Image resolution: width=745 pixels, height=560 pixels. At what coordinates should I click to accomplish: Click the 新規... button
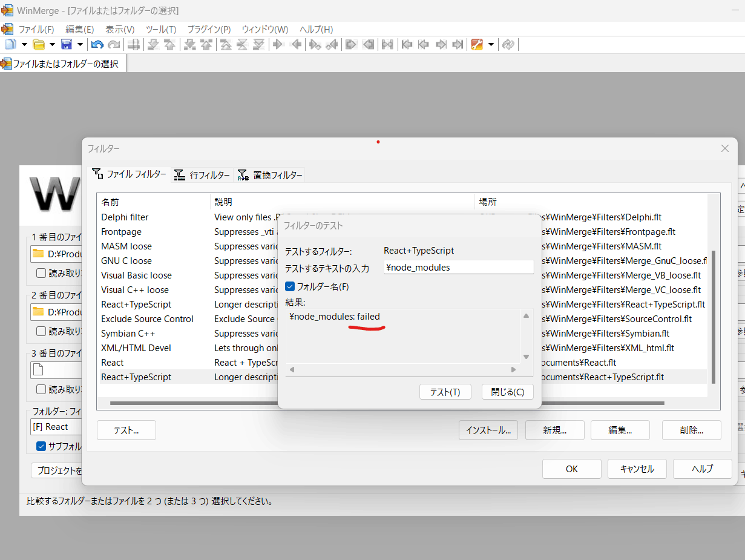pyautogui.click(x=554, y=430)
